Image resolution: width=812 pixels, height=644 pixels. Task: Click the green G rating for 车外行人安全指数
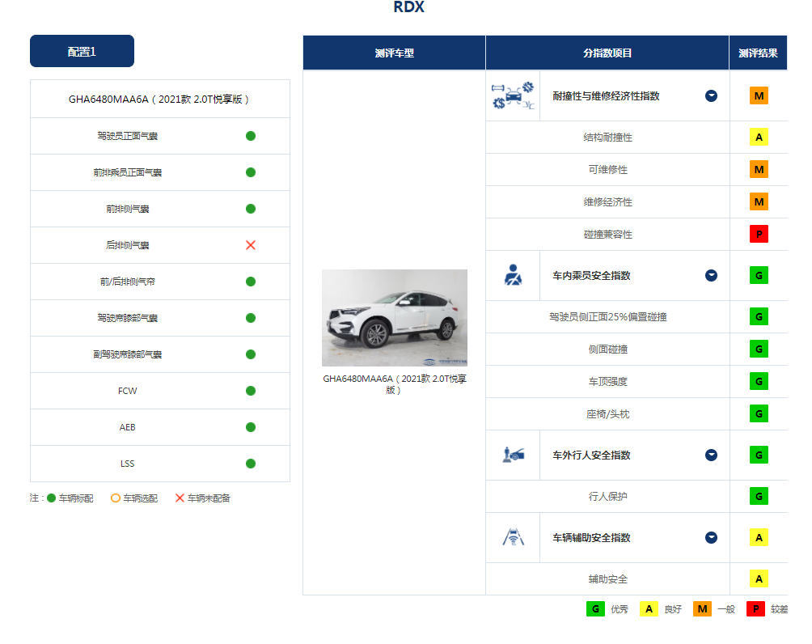[x=759, y=455]
